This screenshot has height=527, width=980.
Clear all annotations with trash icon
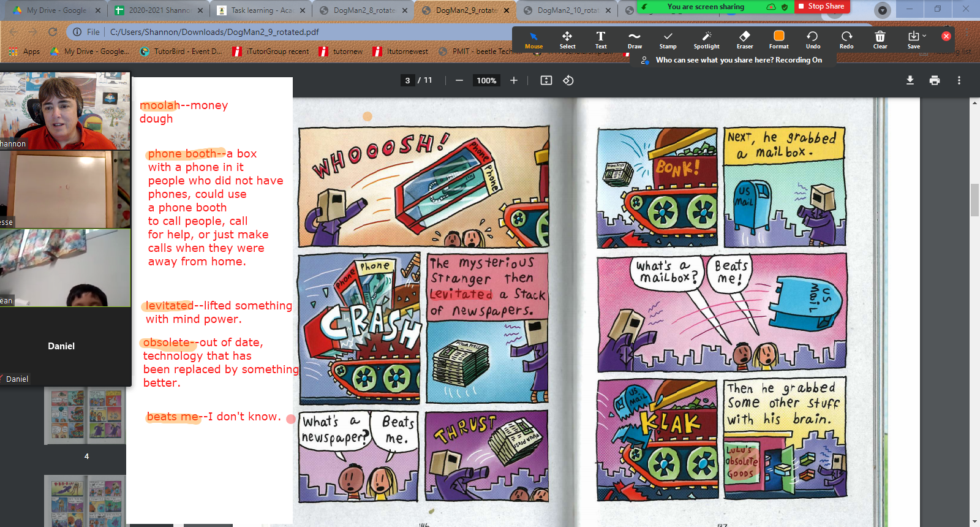[x=880, y=40]
